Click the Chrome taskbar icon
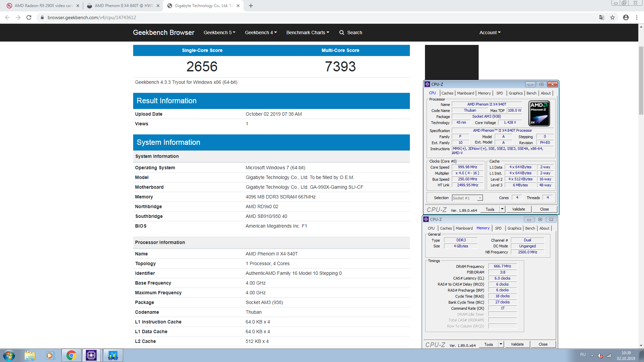Image resolution: width=644 pixels, height=362 pixels. click(71, 355)
